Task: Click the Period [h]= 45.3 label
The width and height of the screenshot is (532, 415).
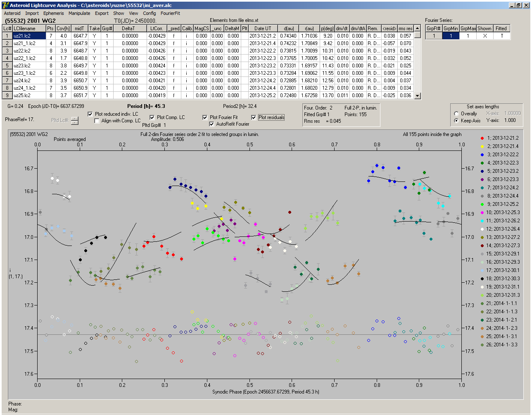Action: [x=146, y=106]
